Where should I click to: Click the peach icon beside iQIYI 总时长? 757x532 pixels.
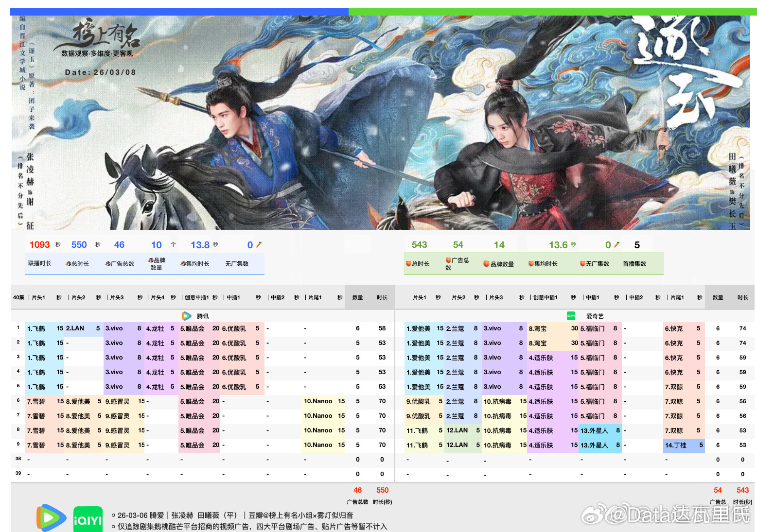click(409, 264)
